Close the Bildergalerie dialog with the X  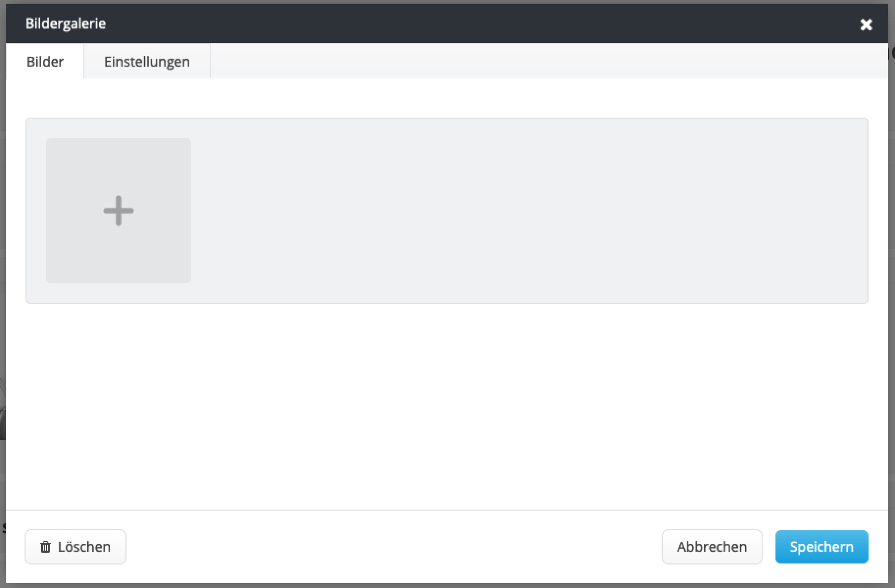[x=866, y=24]
